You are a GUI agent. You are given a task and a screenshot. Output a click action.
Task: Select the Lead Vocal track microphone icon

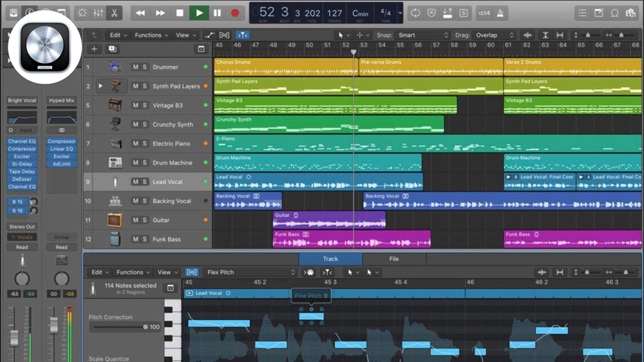[115, 182]
